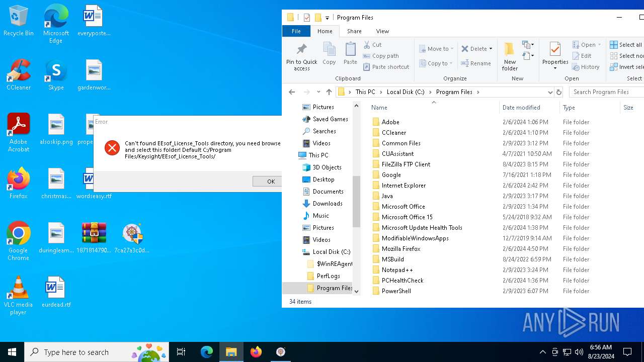Select Recycle Bin desktop icon

(x=19, y=21)
